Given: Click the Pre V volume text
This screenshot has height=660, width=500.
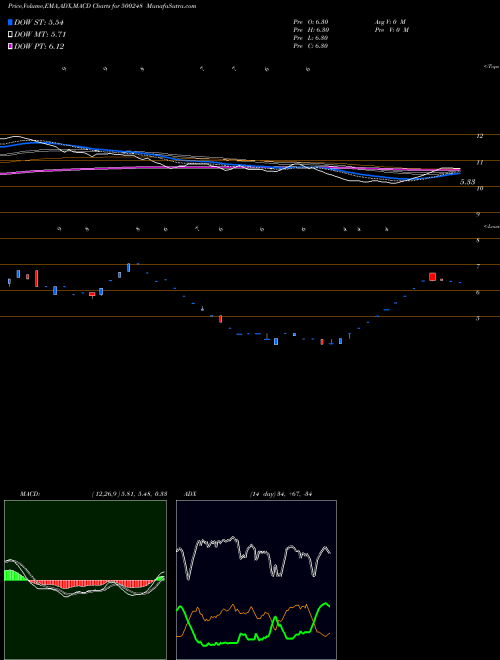Looking at the screenshot, I should point(391,30).
